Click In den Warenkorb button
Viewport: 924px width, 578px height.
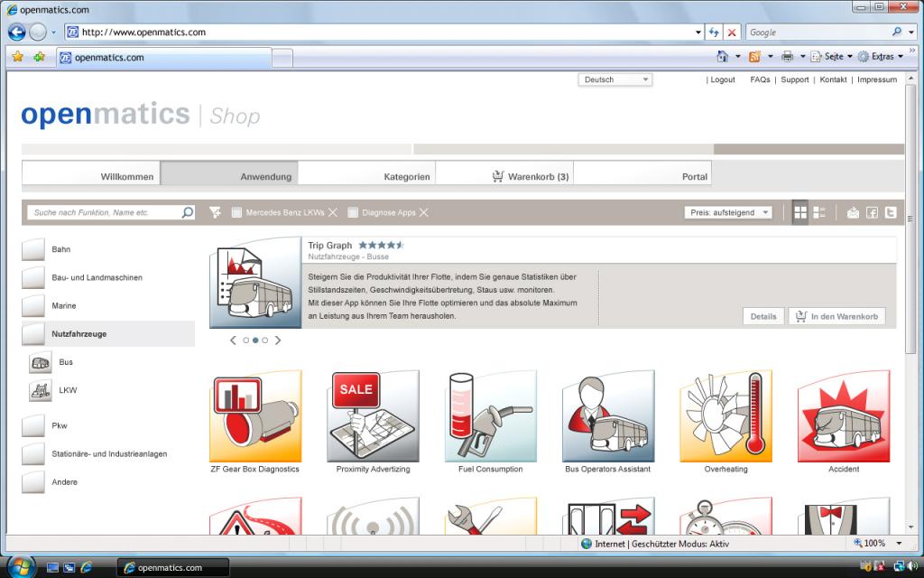[836, 316]
